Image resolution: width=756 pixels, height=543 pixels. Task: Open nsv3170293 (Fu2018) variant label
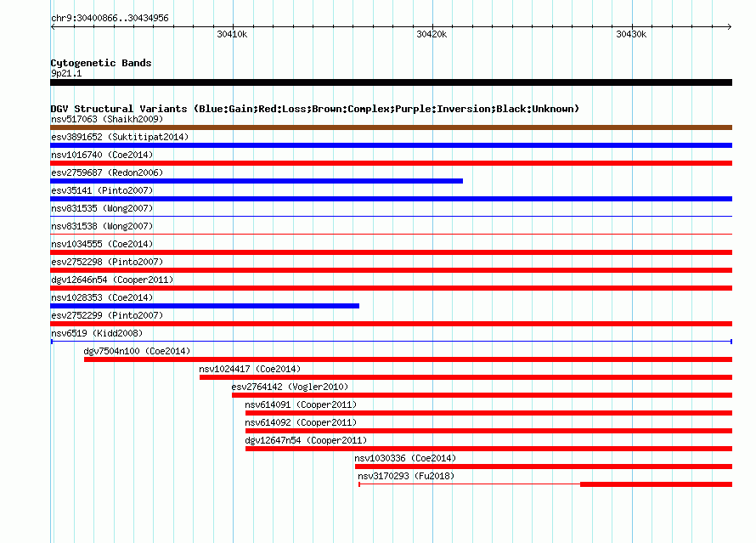pos(406,476)
